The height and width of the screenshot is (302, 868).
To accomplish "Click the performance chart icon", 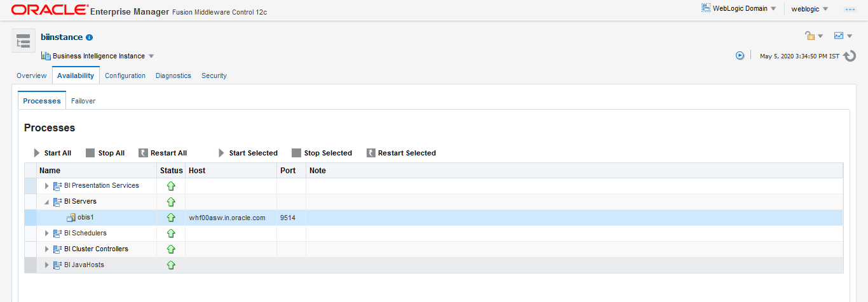I will pyautogui.click(x=839, y=36).
